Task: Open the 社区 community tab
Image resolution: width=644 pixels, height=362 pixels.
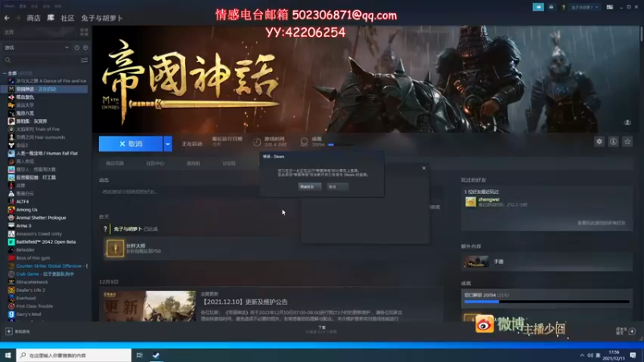Action: coord(68,18)
